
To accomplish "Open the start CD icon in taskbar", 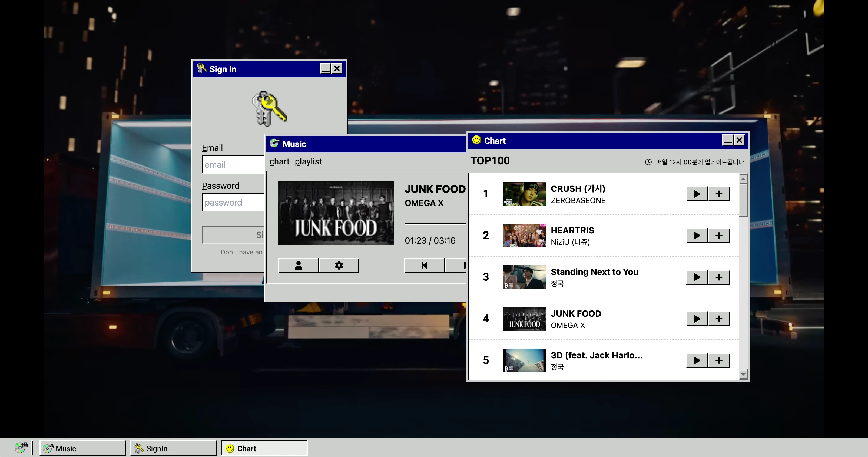I will pos(21,448).
